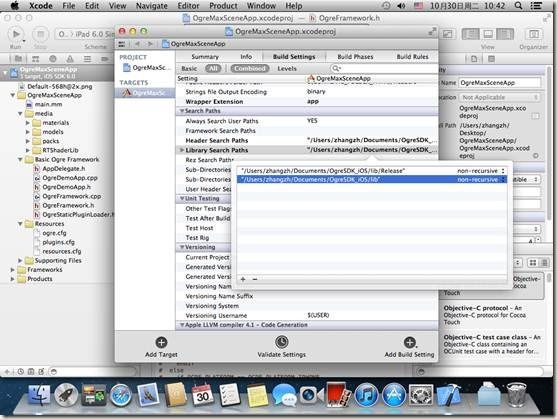
Task: Expand Library Search Paths row triangle
Action: pyautogui.click(x=182, y=150)
